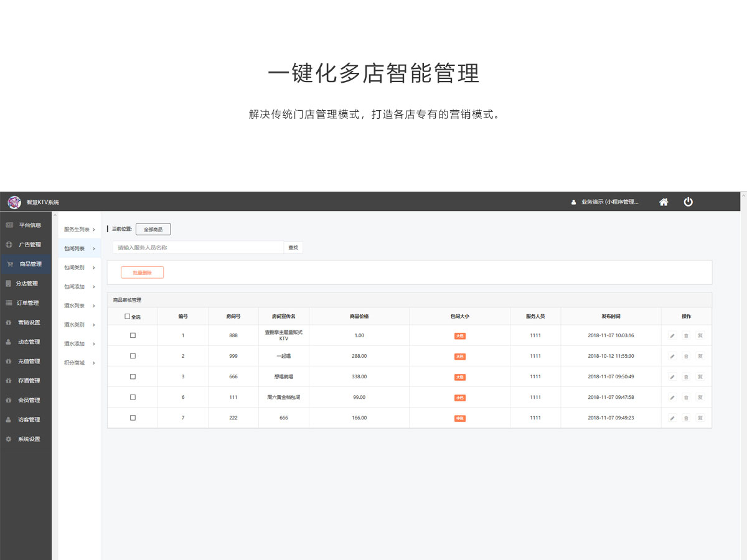Check the checkbox for room 999 row
The width and height of the screenshot is (747, 560).
133,356
